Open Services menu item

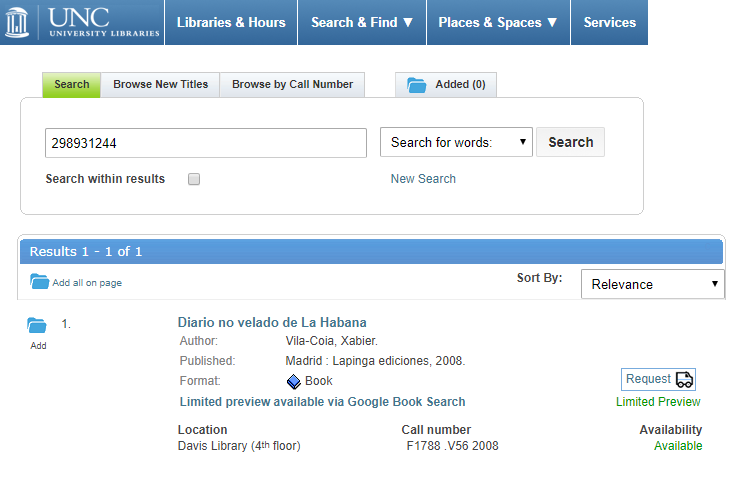pos(610,22)
